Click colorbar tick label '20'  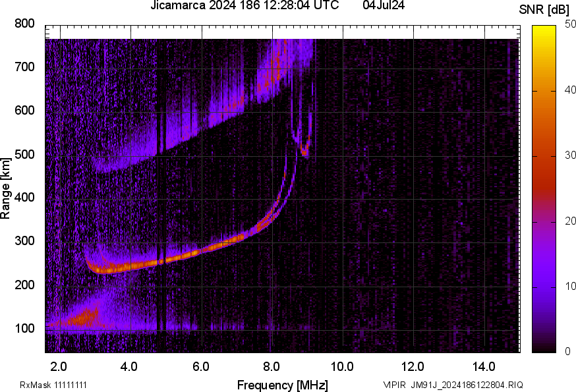[570, 221]
